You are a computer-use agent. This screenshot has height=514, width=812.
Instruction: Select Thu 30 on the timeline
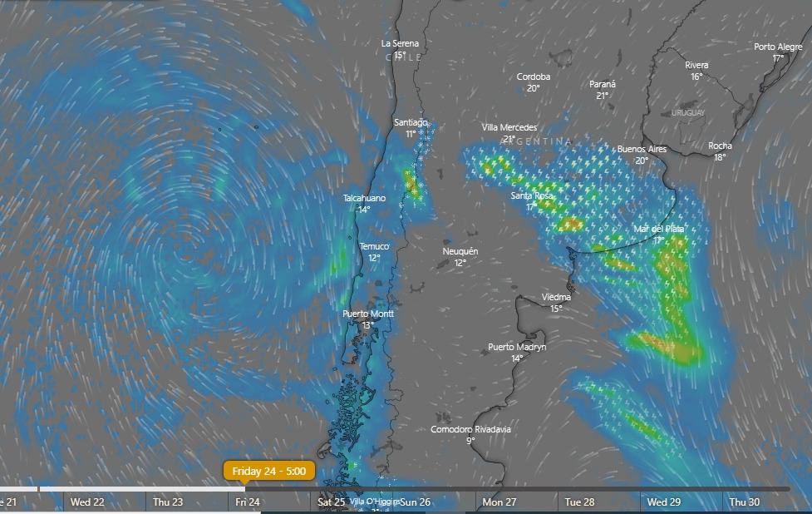(744, 502)
